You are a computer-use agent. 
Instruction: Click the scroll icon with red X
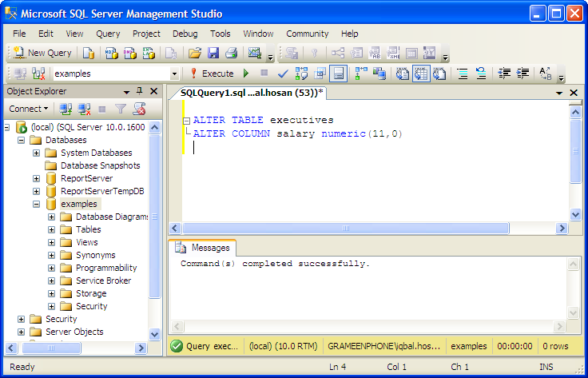139,109
